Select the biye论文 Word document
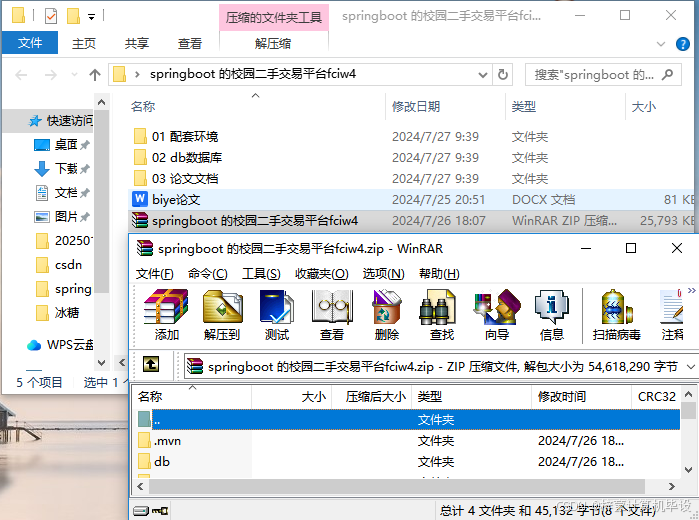699x520 pixels. click(411, 199)
